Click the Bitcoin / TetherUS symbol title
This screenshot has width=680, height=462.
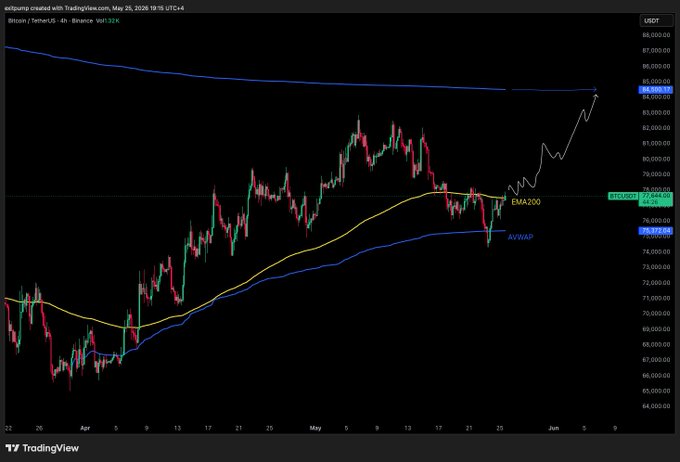[x=32, y=21]
